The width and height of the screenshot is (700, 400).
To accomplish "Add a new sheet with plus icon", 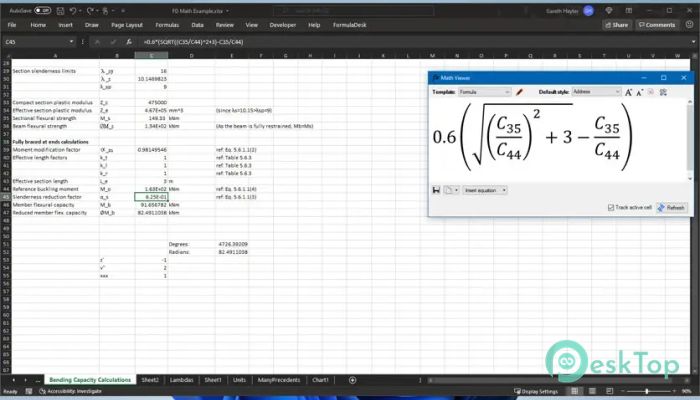I will click(x=352, y=380).
